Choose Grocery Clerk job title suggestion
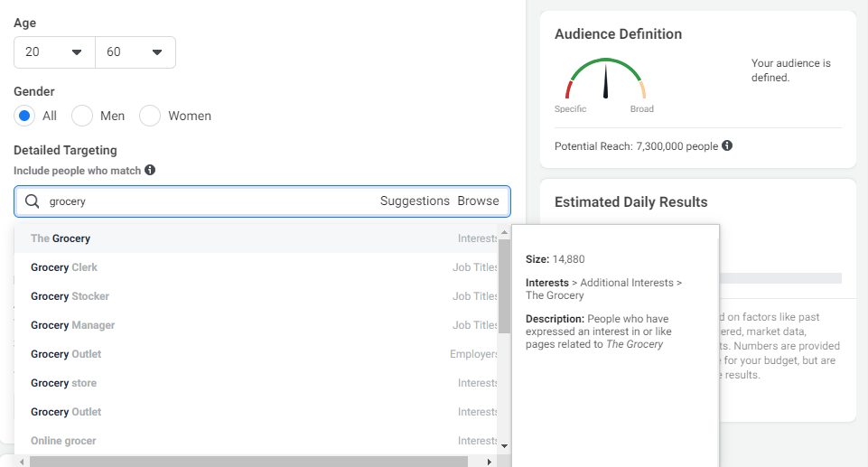The height and width of the screenshot is (467, 868). (64, 267)
